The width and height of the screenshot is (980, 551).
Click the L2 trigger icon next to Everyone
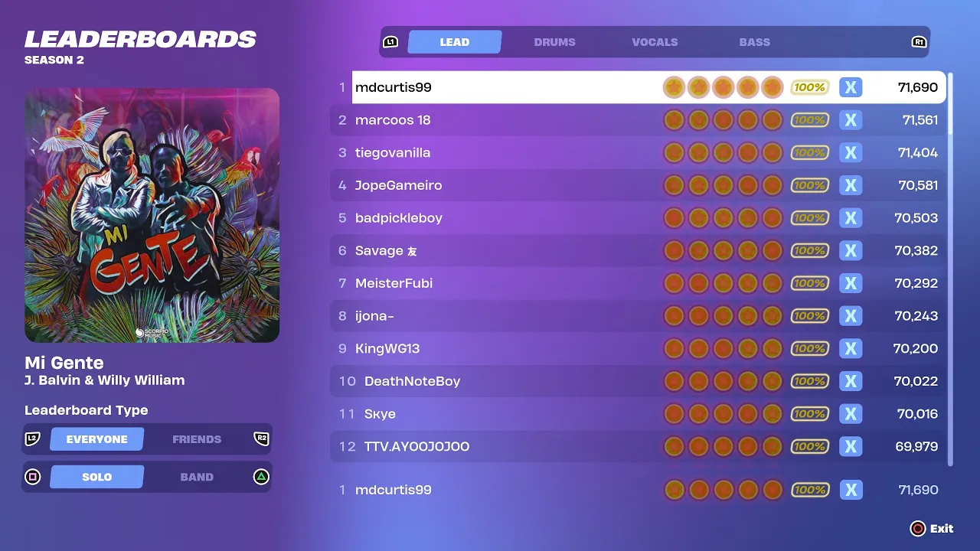pyautogui.click(x=32, y=439)
